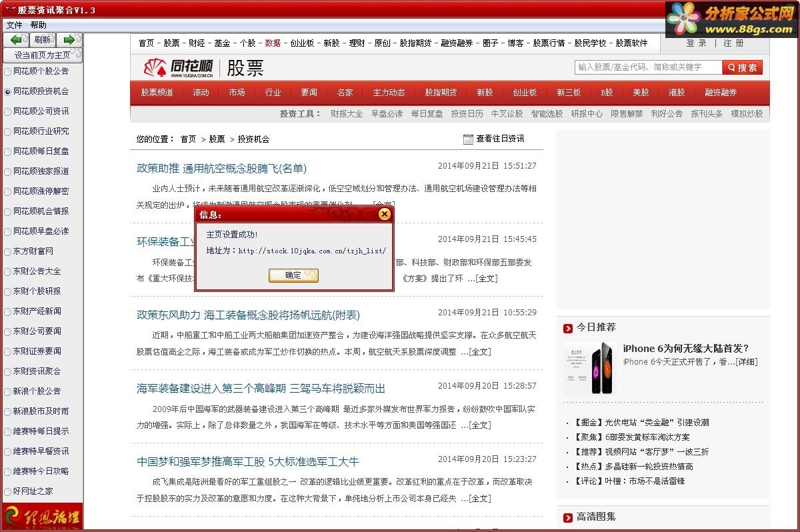Select 维赛特每日提示 radio option

pyautogui.click(x=37, y=431)
